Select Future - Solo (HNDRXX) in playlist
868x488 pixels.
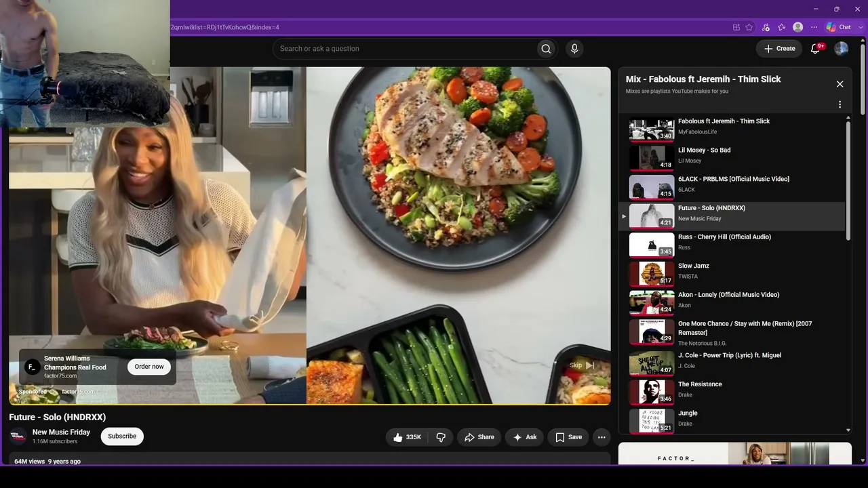coord(733,216)
